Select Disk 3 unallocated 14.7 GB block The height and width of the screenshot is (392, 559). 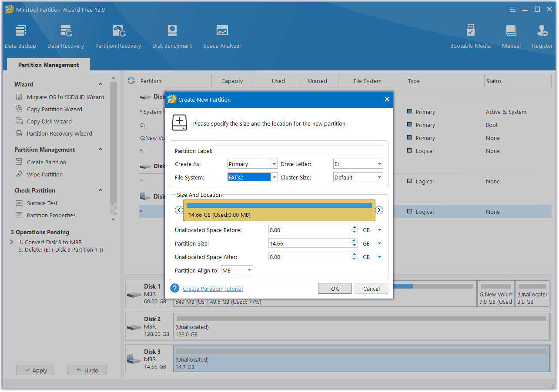pyautogui.click(x=361, y=359)
